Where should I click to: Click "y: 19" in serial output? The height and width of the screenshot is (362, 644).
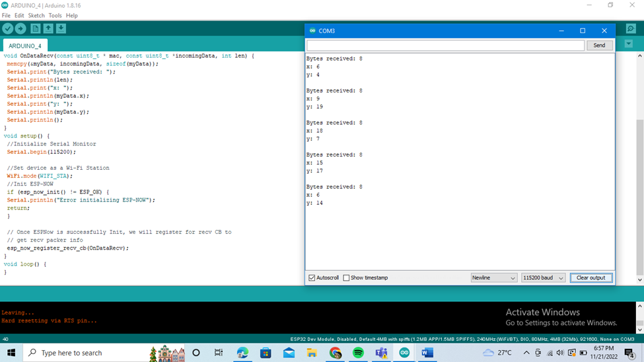pyautogui.click(x=314, y=106)
